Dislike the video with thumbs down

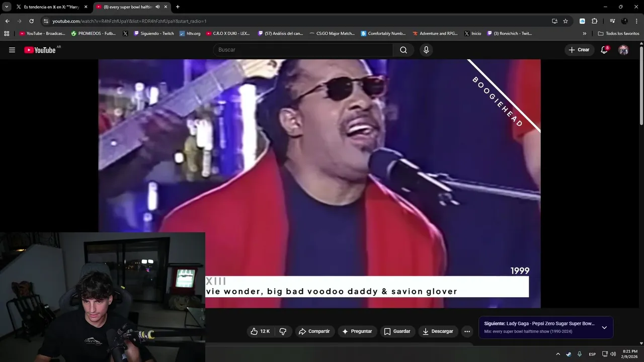pyautogui.click(x=283, y=331)
